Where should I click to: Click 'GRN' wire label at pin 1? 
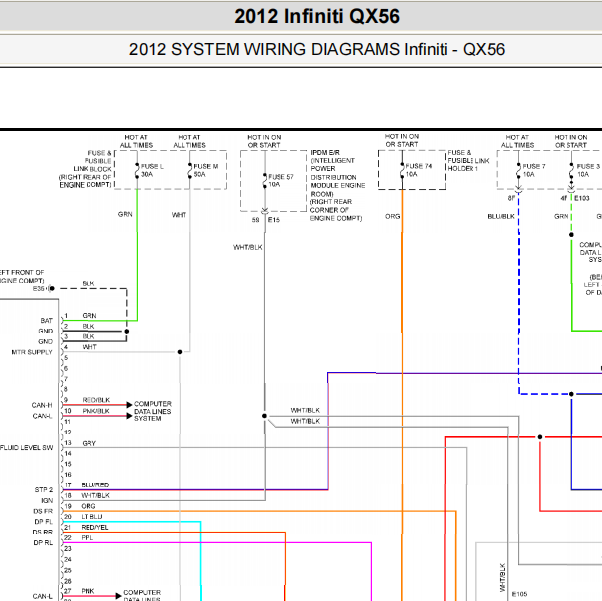89,316
